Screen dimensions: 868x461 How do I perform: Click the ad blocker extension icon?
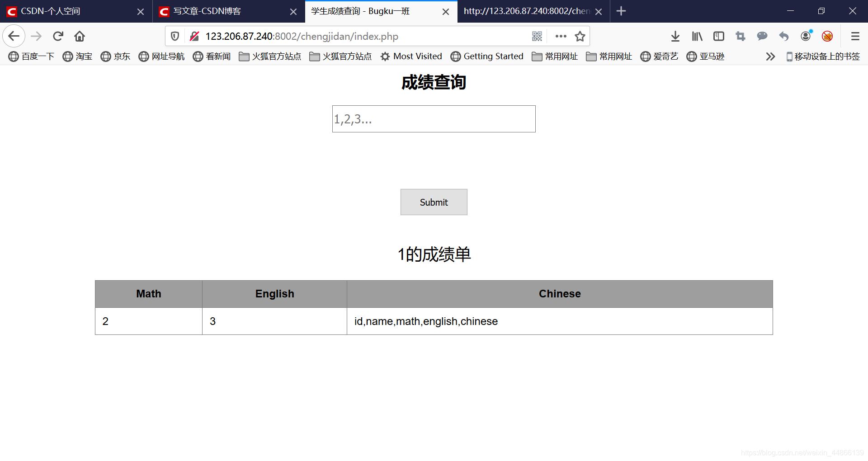coord(827,36)
